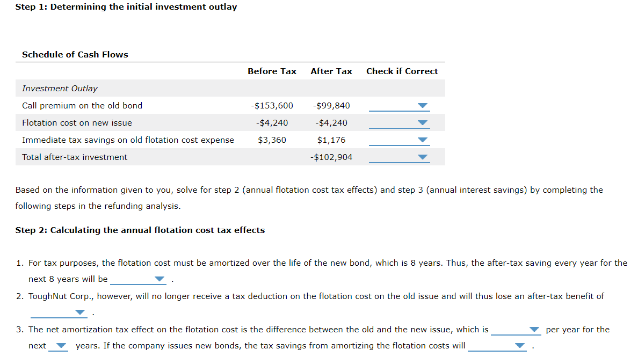Open the answer dropdown after 'next 8 years will be'
This screenshot has width=638, height=364.
pyautogui.click(x=160, y=278)
